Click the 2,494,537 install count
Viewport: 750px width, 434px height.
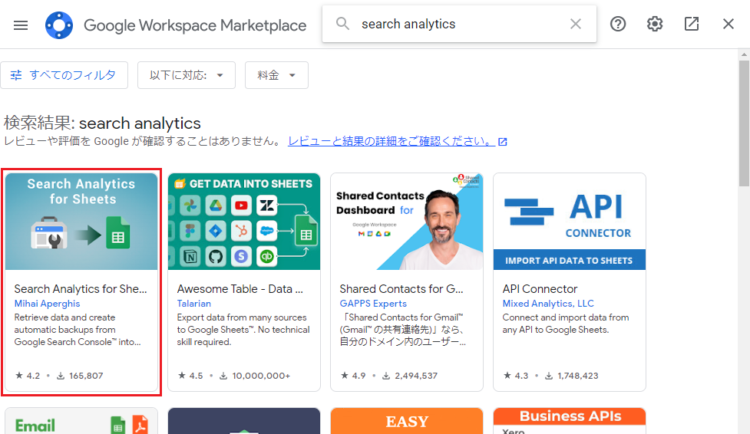click(x=410, y=376)
